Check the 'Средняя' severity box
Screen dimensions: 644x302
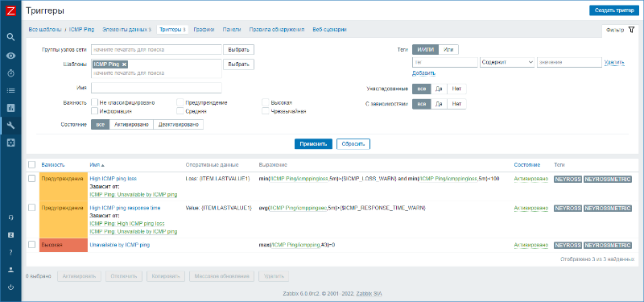[x=180, y=111]
